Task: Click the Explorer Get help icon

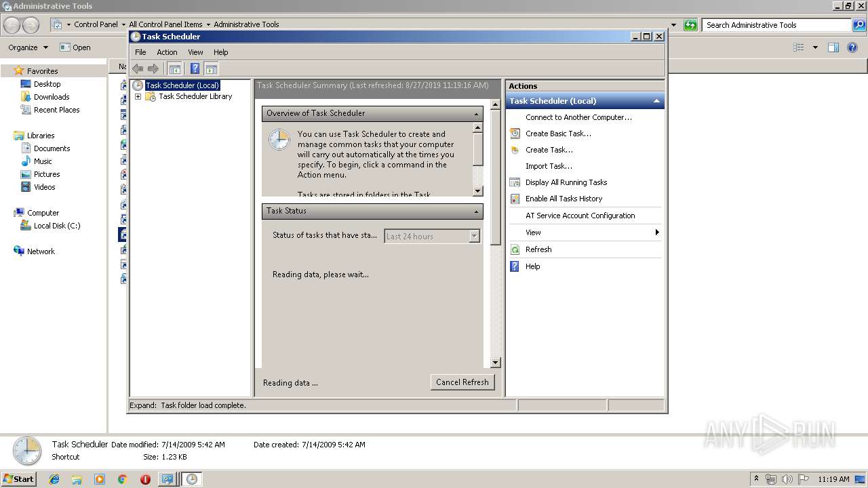Action: (853, 47)
